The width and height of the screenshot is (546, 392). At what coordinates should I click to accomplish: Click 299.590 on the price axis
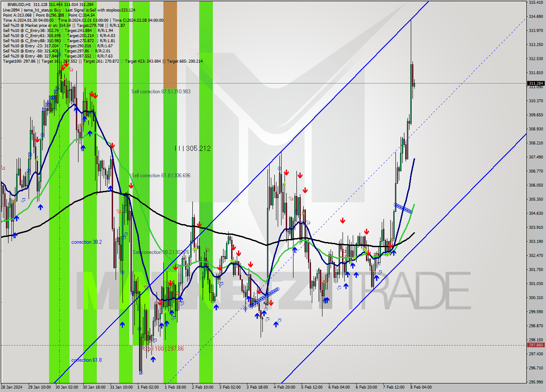coord(536,312)
